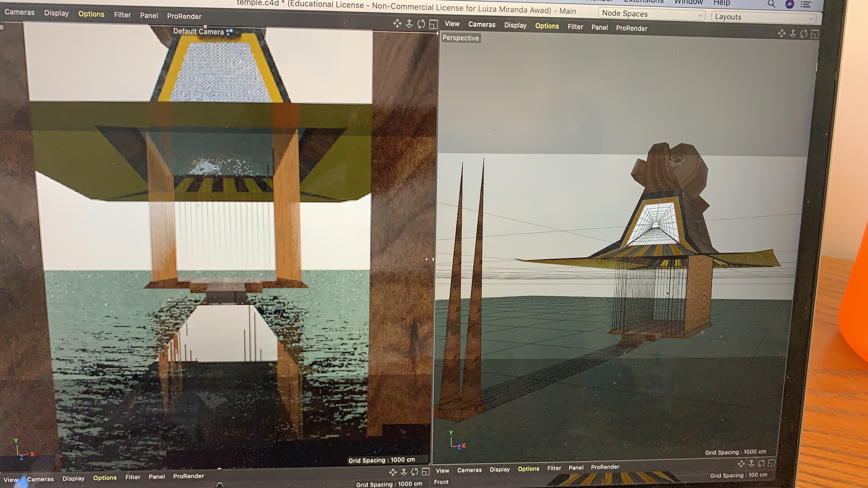Click the pan camera icon in Default Camera viewport
This screenshot has height=488, width=868.
(397, 23)
